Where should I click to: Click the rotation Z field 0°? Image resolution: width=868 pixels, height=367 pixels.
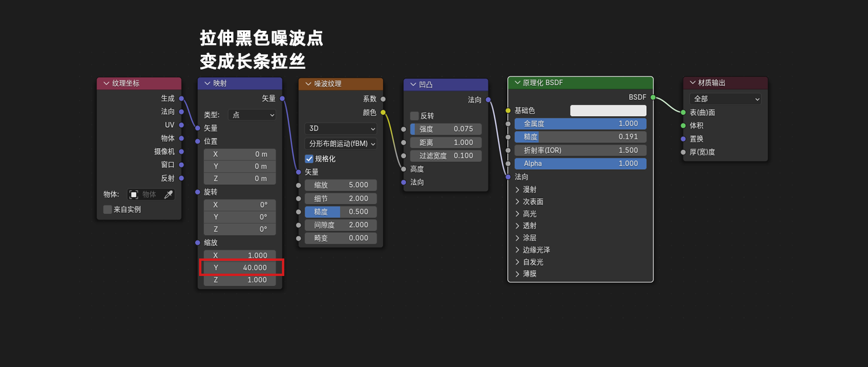tap(240, 229)
